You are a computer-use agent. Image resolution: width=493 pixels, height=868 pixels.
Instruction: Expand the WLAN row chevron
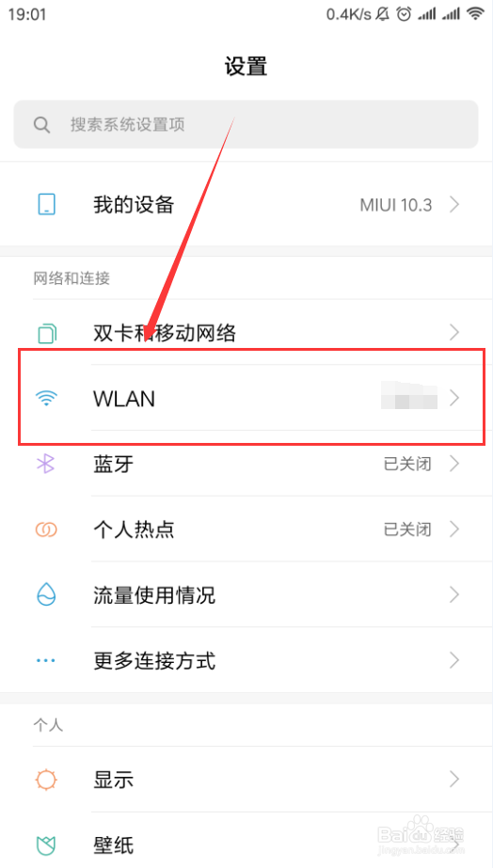(454, 398)
